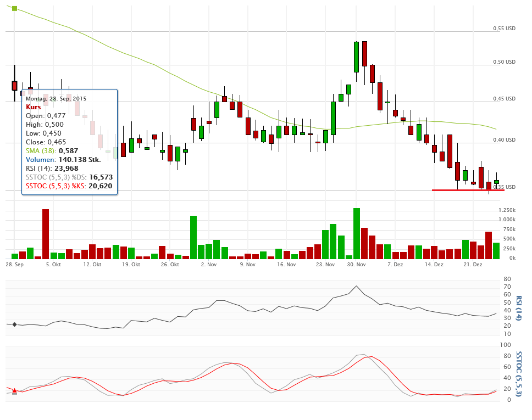Click the "0,40 USD" price axis label

(504, 140)
